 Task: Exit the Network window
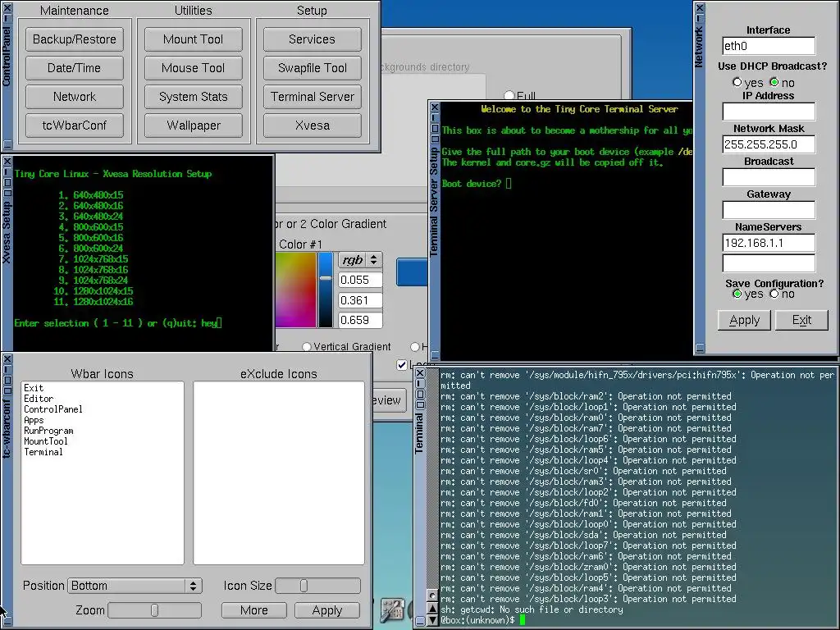(x=801, y=320)
